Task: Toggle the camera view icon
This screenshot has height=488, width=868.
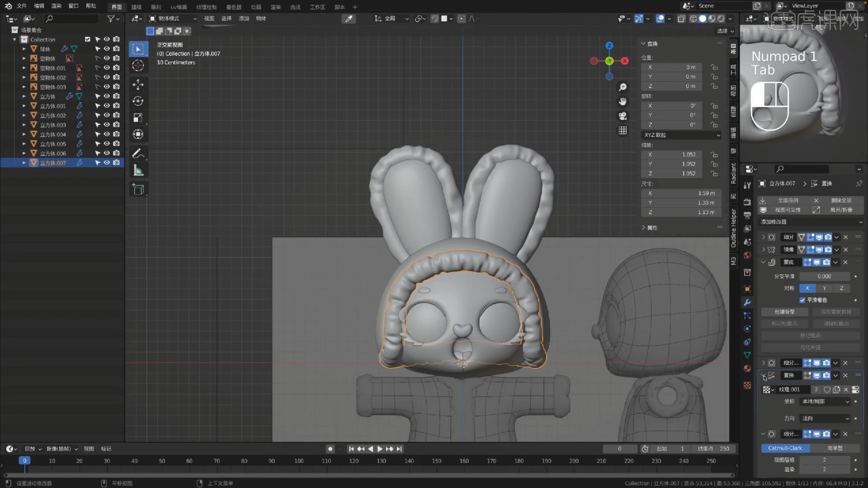Action: click(623, 116)
